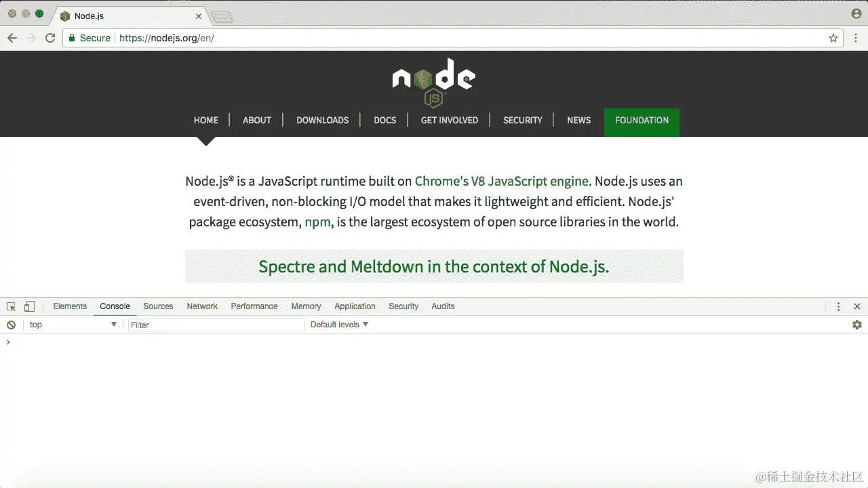The width and height of the screenshot is (868, 488).
Task: Open ABOUT in the site navigation
Action: click(257, 120)
